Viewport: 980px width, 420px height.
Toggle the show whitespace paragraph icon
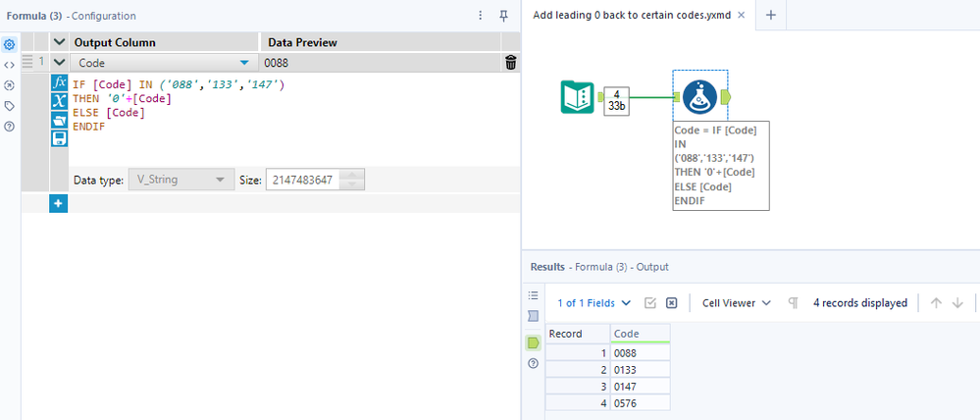[793, 303]
